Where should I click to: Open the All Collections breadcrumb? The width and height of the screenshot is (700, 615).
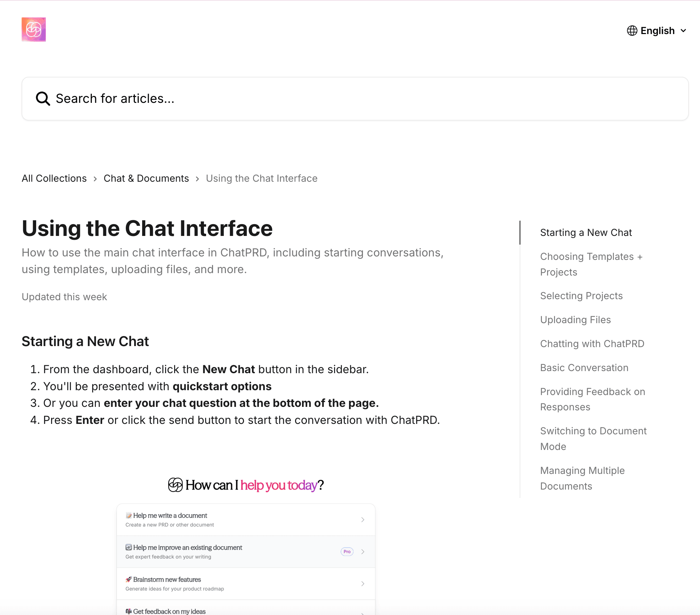point(54,178)
